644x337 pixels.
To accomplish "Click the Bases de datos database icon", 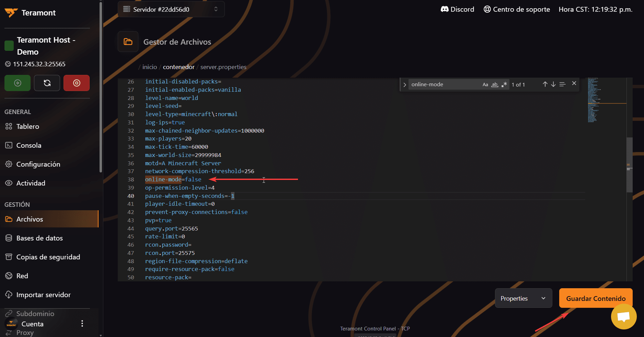I will point(9,238).
